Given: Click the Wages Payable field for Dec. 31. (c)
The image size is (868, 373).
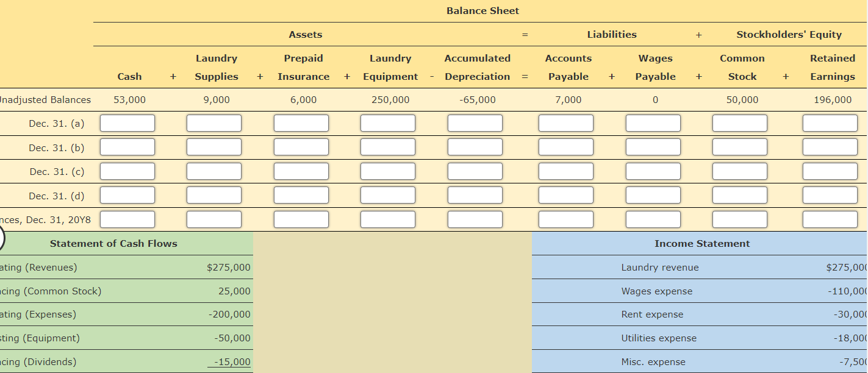Looking at the screenshot, I should pyautogui.click(x=653, y=171).
